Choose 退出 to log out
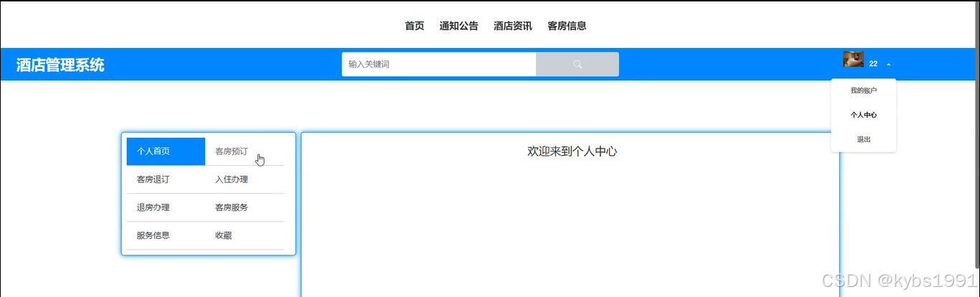This screenshot has height=297, width=980. (864, 139)
